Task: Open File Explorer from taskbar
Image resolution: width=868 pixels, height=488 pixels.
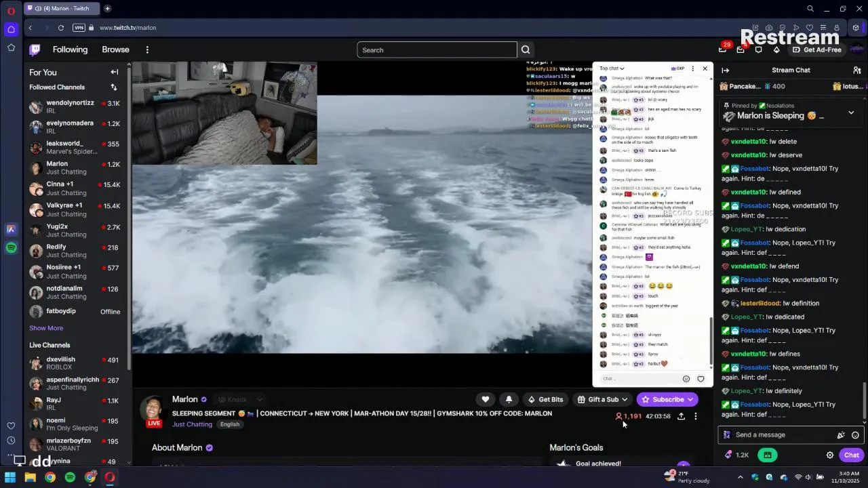Action: tap(30, 477)
